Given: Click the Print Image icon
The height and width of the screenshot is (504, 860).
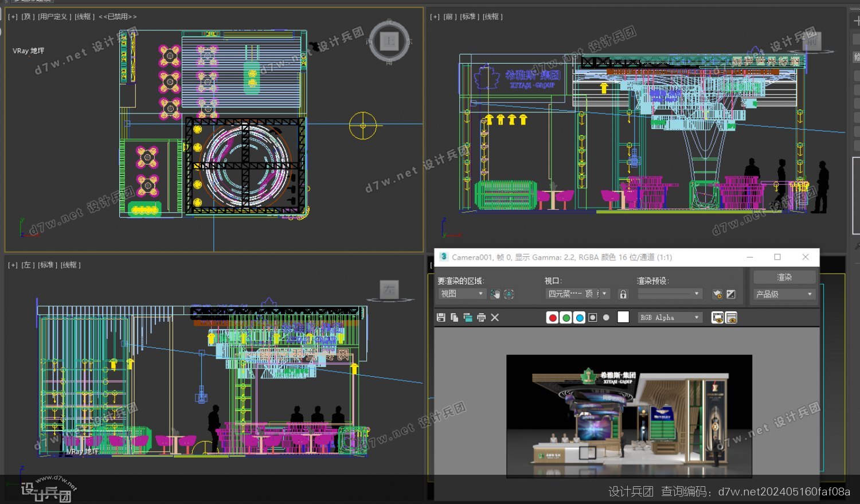Looking at the screenshot, I should pyautogui.click(x=481, y=318).
